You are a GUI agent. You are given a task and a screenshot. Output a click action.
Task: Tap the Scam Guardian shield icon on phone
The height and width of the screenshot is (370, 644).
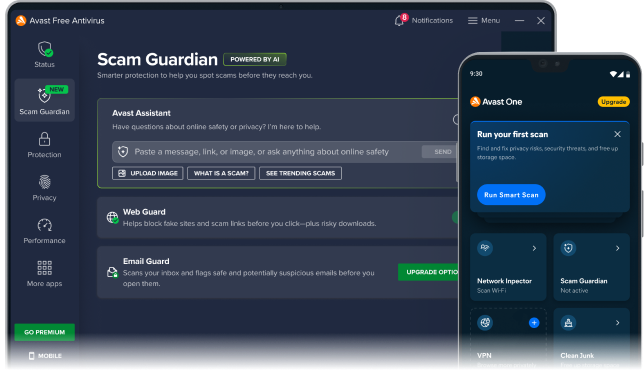568,248
